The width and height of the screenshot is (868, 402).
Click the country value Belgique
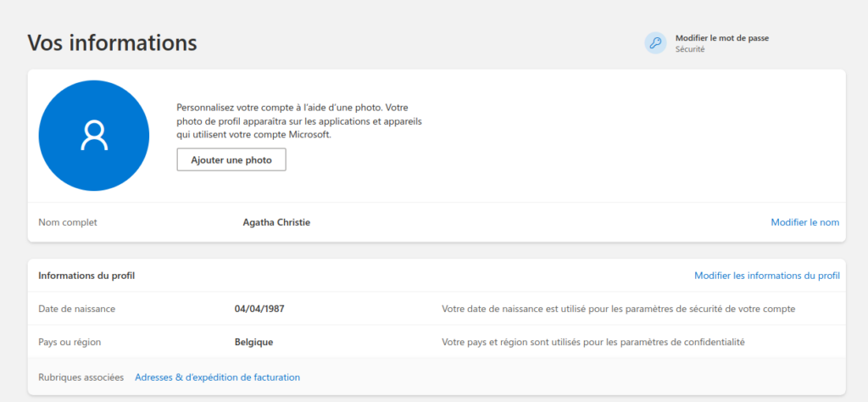pyautogui.click(x=254, y=342)
